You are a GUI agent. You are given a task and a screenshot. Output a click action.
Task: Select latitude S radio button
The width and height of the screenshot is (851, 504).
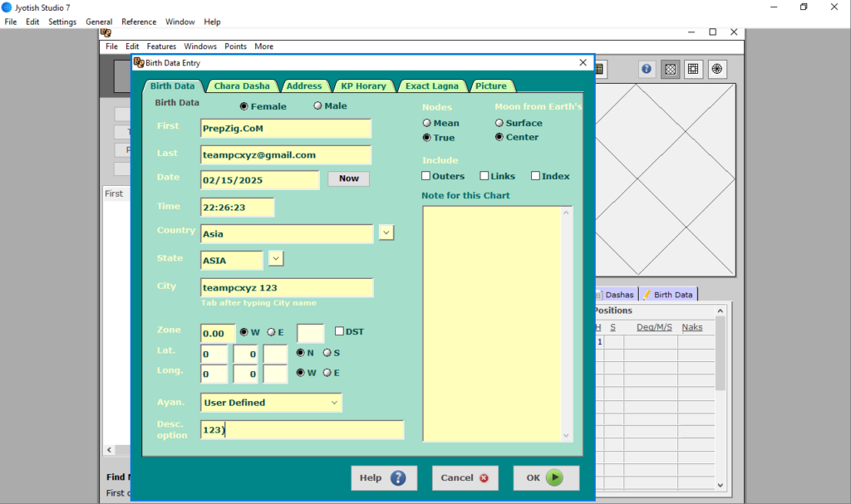tap(327, 353)
